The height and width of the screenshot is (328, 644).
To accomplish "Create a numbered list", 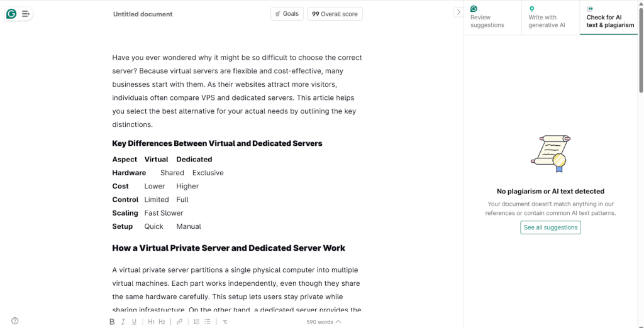I will 197,322.
